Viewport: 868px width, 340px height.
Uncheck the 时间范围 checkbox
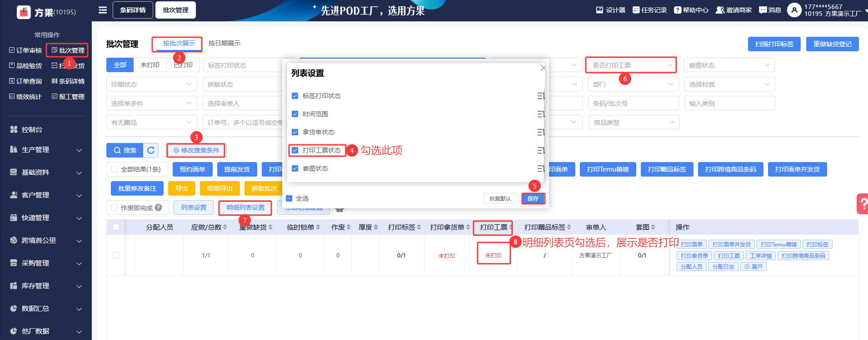click(295, 114)
